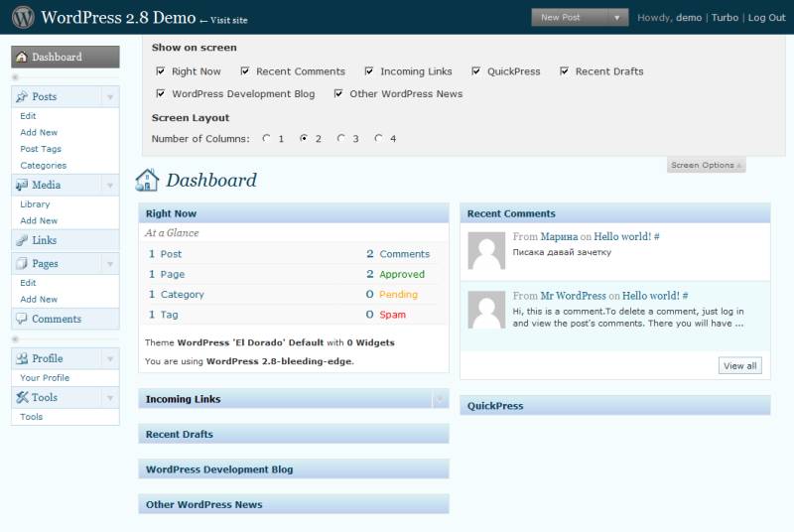Collapse the Screen Options panel tab
Image resolution: width=794 pixels, height=532 pixels.
(x=706, y=165)
